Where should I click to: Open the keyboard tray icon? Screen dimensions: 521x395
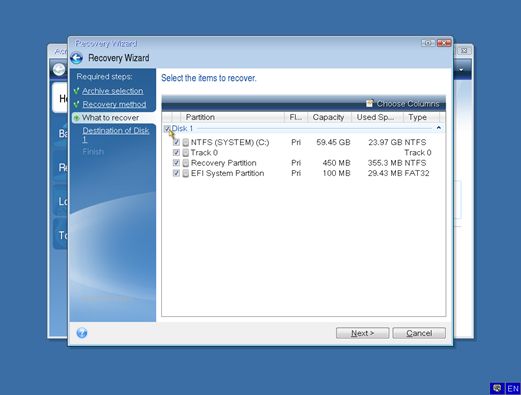coord(497,388)
